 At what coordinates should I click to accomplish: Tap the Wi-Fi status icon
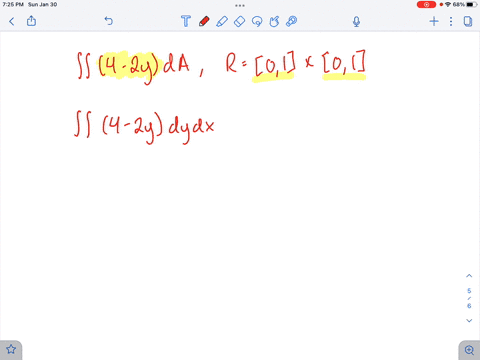tap(448, 5)
